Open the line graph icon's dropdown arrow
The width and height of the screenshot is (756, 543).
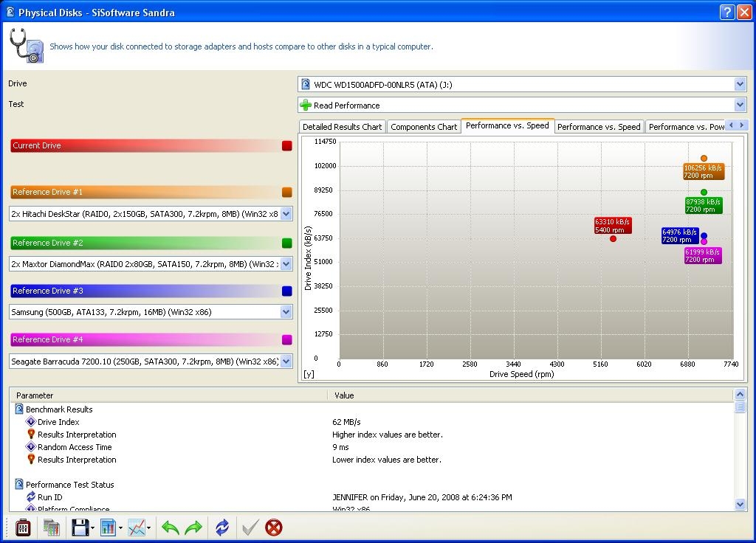(148, 528)
